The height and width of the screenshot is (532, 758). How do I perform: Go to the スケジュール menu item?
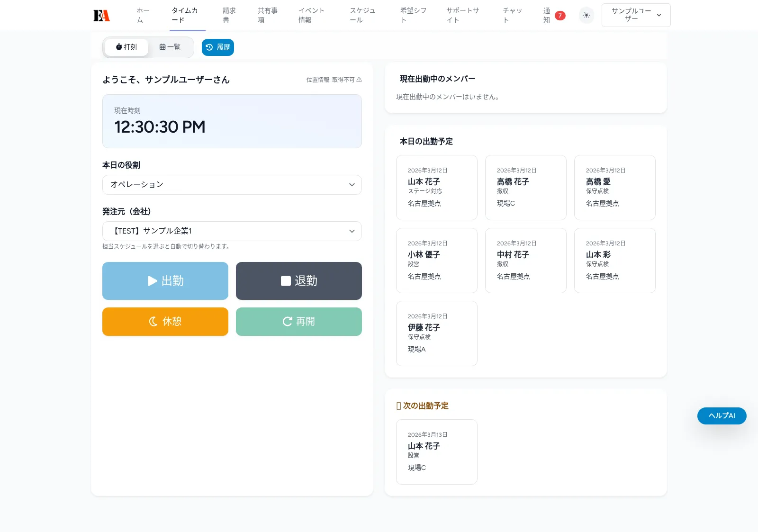[362, 15]
